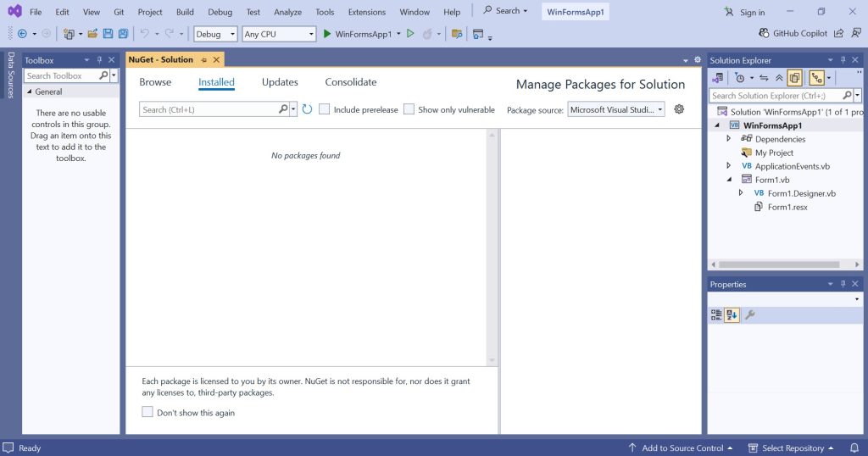The width and height of the screenshot is (868, 456).
Task: Click the Alphabetical sort icon in Properties
Action: pos(732,315)
